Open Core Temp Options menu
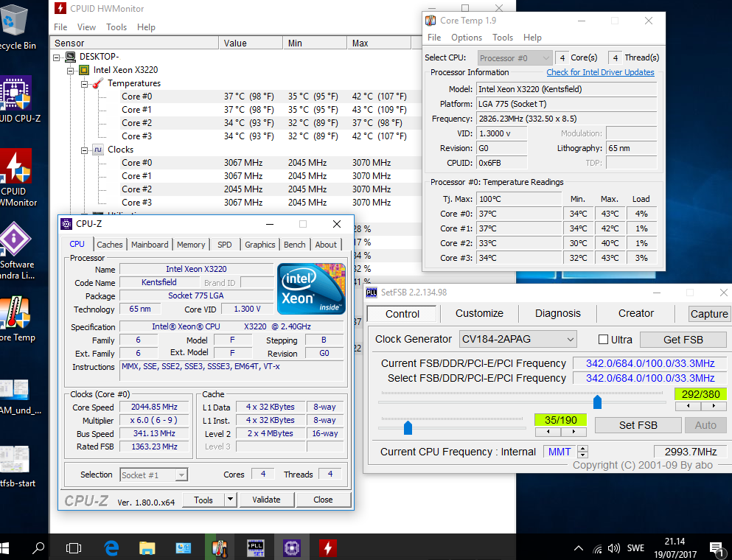 [467, 38]
